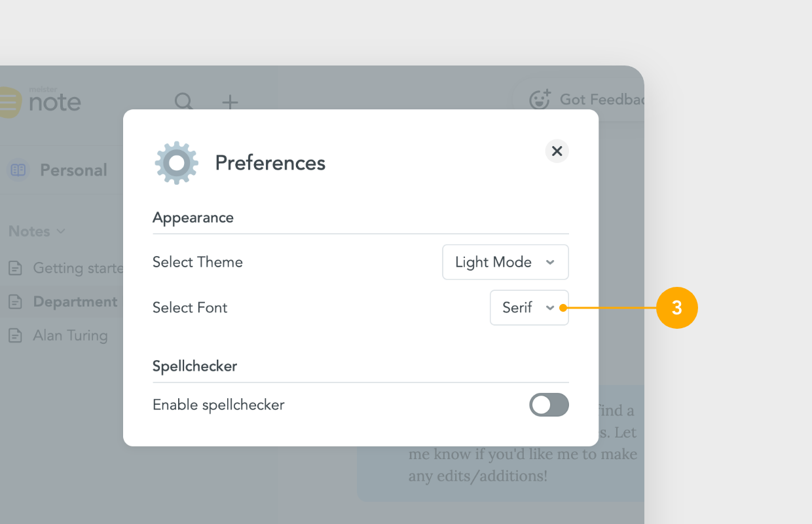Click the orange number 3 annotation marker
Screen dimensions: 812x524
(677, 307)
